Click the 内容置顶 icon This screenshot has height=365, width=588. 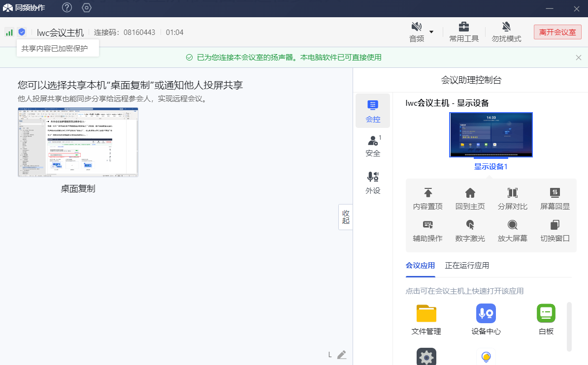coord(427,193)
